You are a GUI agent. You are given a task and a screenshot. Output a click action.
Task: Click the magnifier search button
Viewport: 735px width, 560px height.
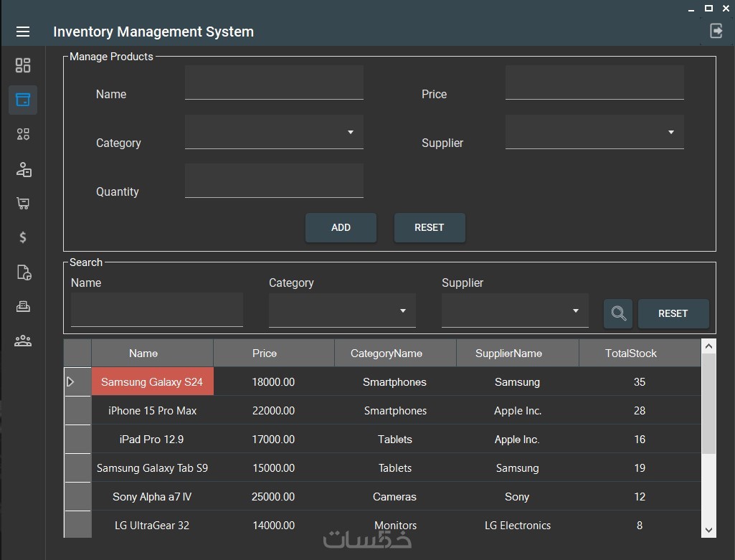pyautogui.click(x=618, y=313)
